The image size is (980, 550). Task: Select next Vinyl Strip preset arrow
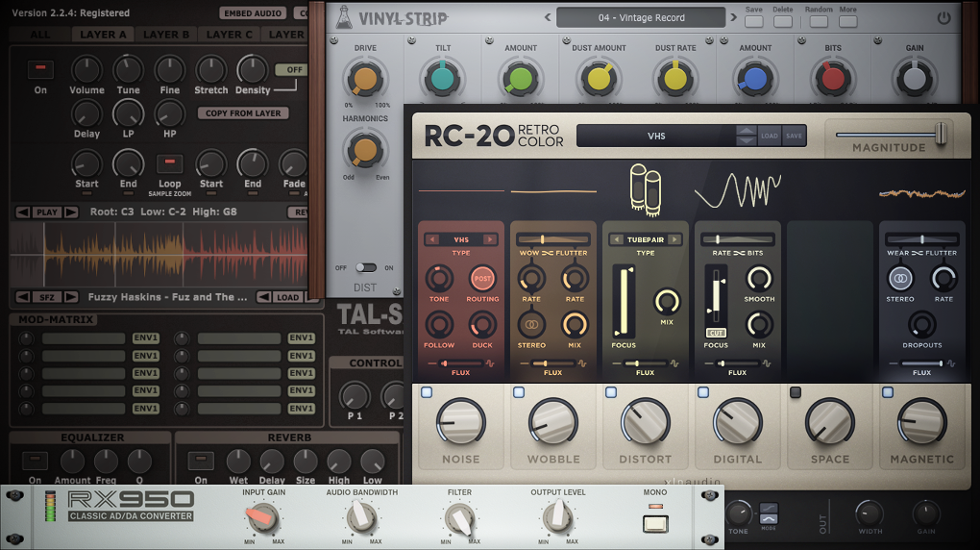pos(734,17)
